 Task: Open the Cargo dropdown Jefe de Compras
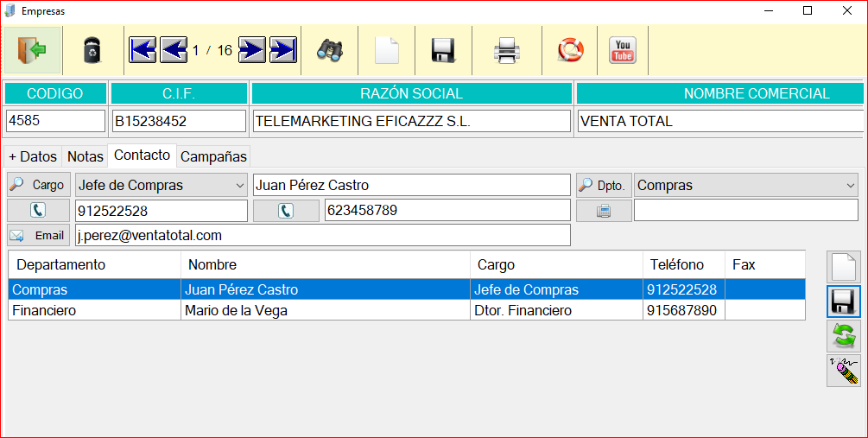(162, 186)
